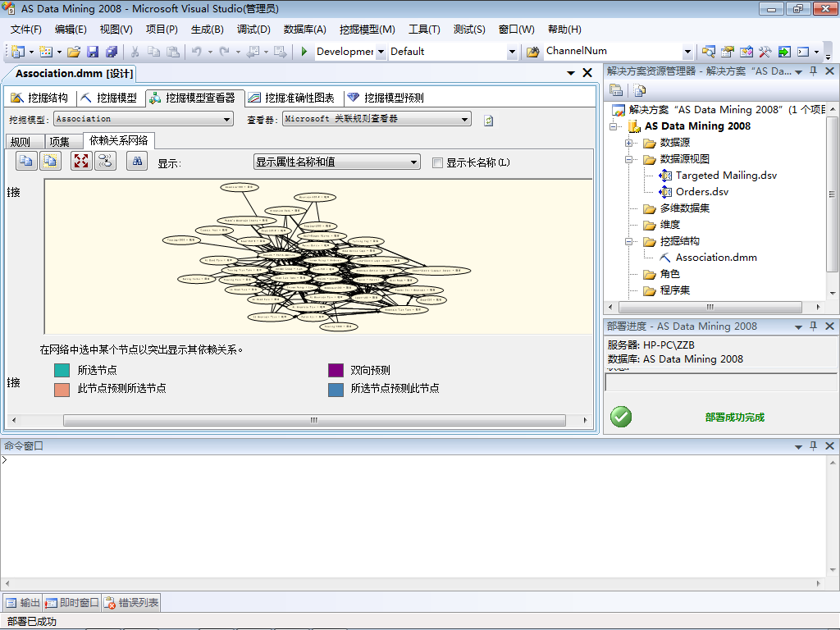Screen dimensions: 840x630
Task: Click the Find in Files icon beside ChannelNum
Action: (x=532, y=52)
